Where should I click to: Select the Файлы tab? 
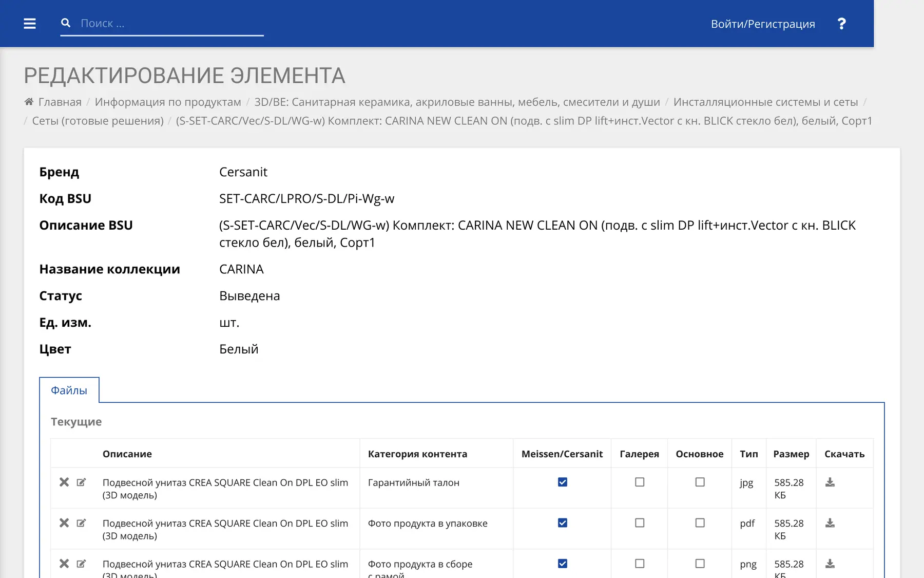click(69, 390)
